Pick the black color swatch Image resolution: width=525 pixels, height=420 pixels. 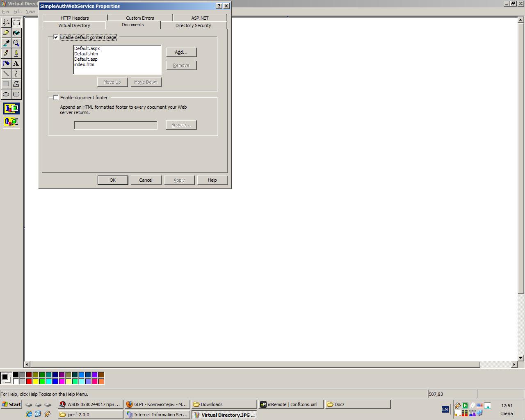[x=16, y=374]
